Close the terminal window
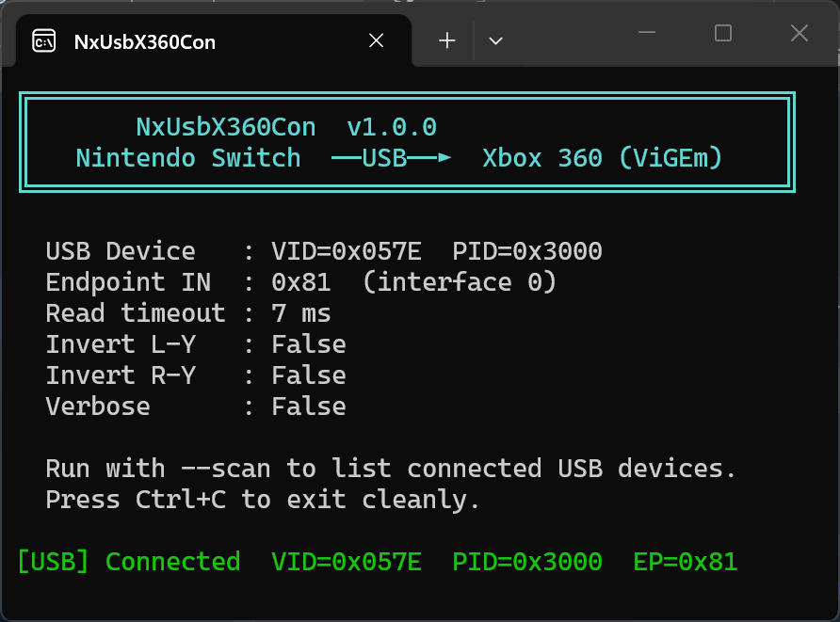Image resolution: width=840 pixels, height=622 pixels. (799, 33)
